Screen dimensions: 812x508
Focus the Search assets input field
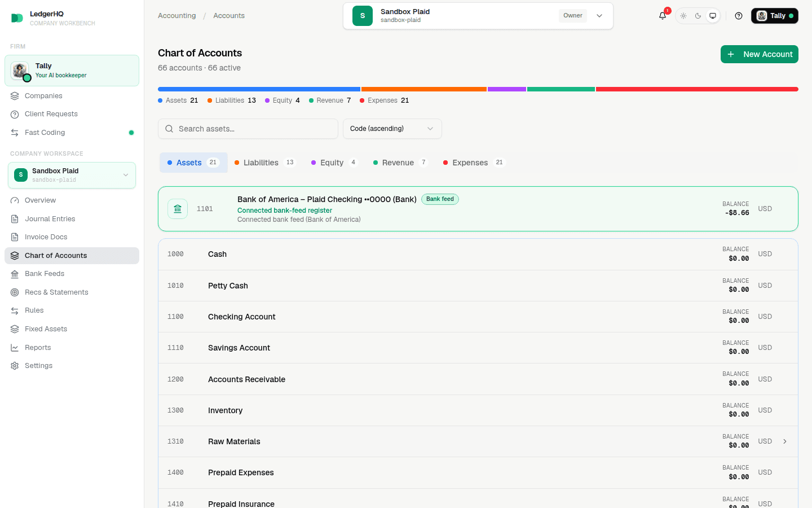click(248, 129)
